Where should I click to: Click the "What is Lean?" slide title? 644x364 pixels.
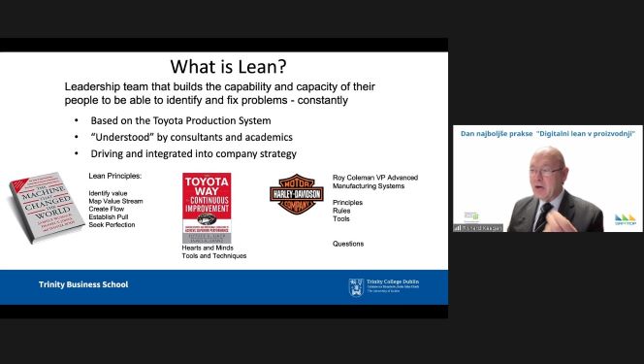pyautogui.click(x=228, y=67)
